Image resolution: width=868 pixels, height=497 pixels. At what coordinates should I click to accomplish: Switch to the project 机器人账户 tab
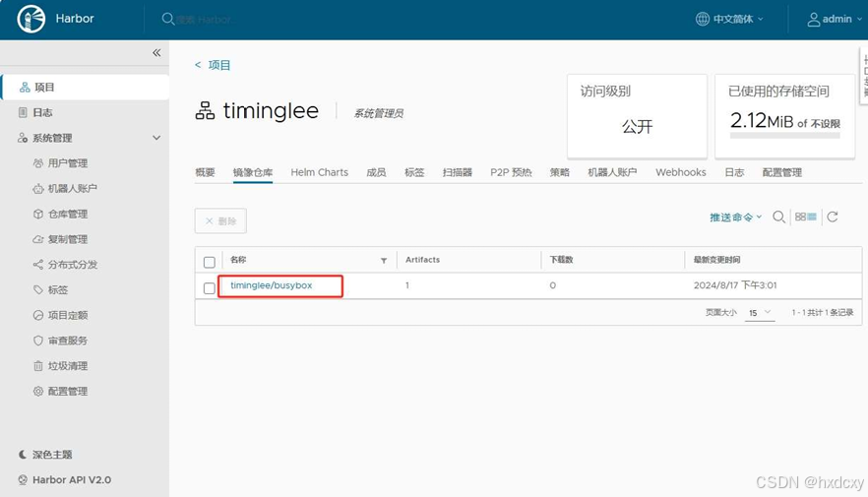tap(612, 172)
